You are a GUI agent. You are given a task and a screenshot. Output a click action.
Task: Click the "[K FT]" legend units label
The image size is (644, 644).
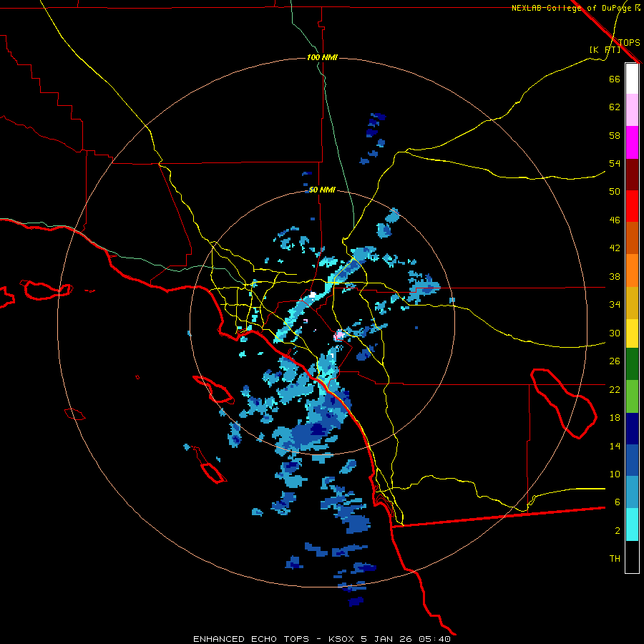(x=605, y=49)
